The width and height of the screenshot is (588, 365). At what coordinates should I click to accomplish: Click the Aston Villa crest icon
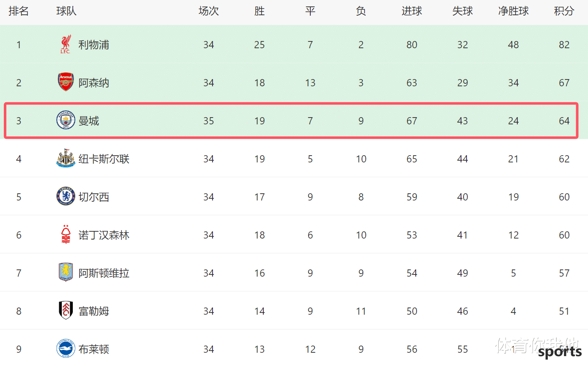66,272
